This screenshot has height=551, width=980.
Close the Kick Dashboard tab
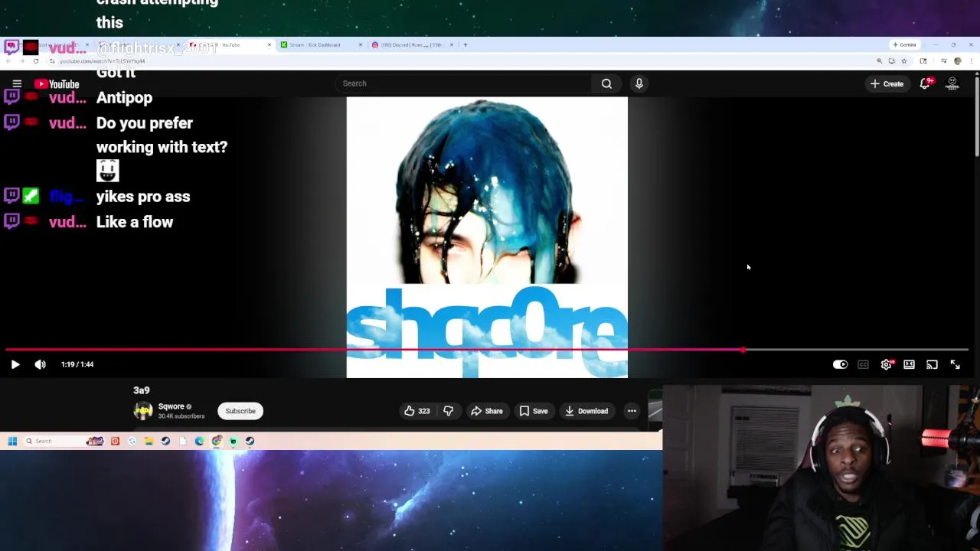(x=361, y=44)
